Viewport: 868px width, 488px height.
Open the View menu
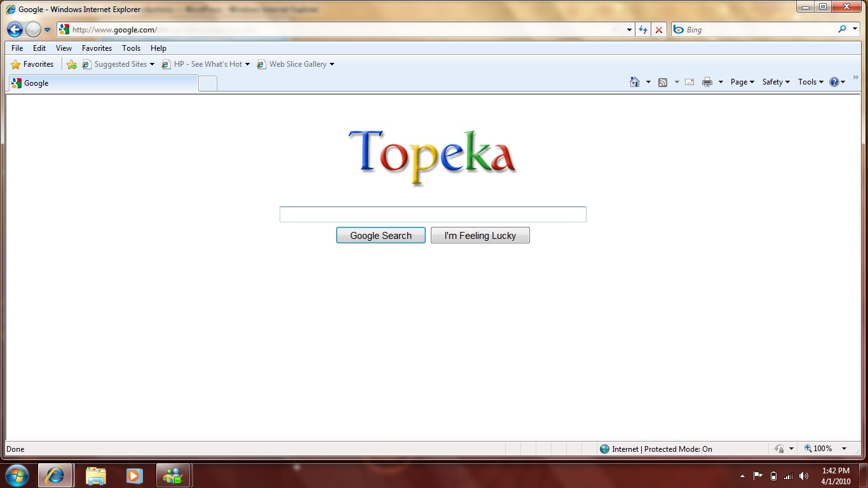click(x=64, y=48)
